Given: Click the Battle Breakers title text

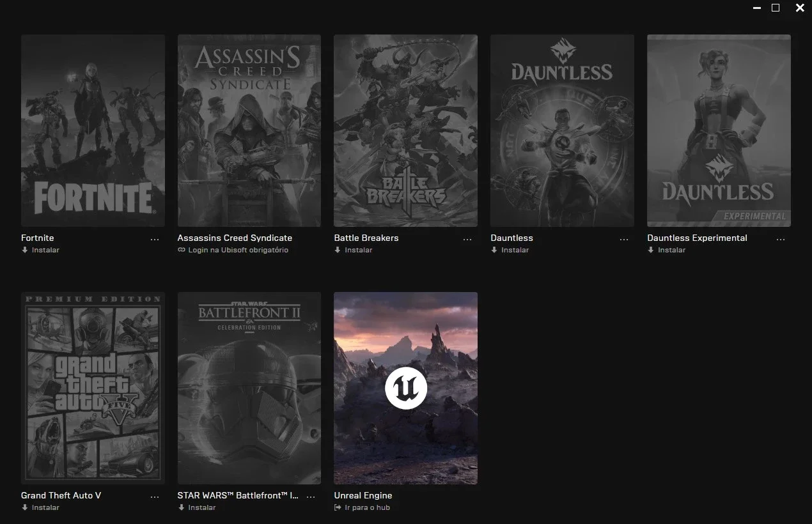Looking at the screenshot, I should point(366,238).
